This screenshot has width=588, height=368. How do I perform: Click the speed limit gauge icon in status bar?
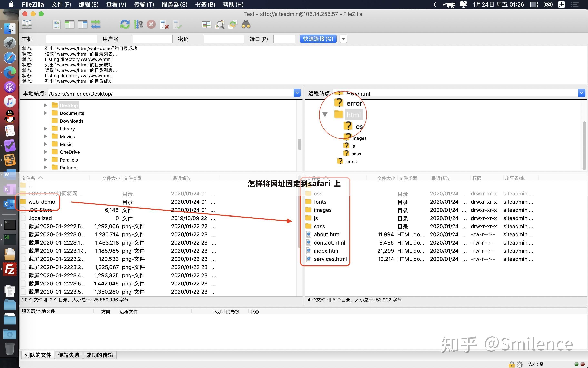pos(519,364)
